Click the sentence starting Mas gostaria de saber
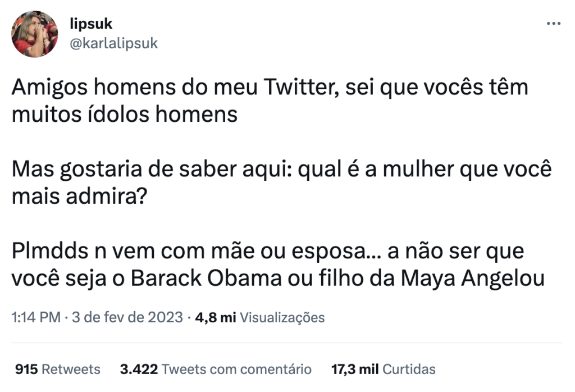The height and width of the screenshot is (392, 575). point(281,183)
